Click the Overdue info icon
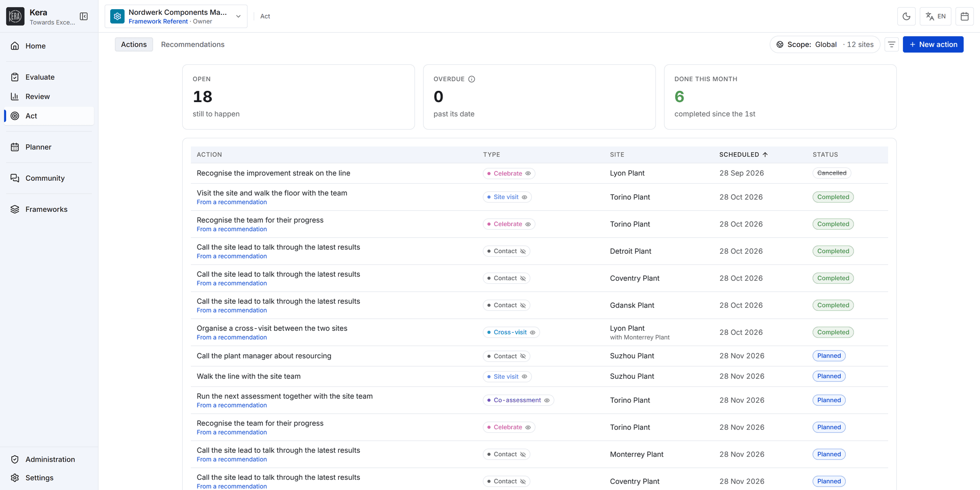 tap(472, 79)
